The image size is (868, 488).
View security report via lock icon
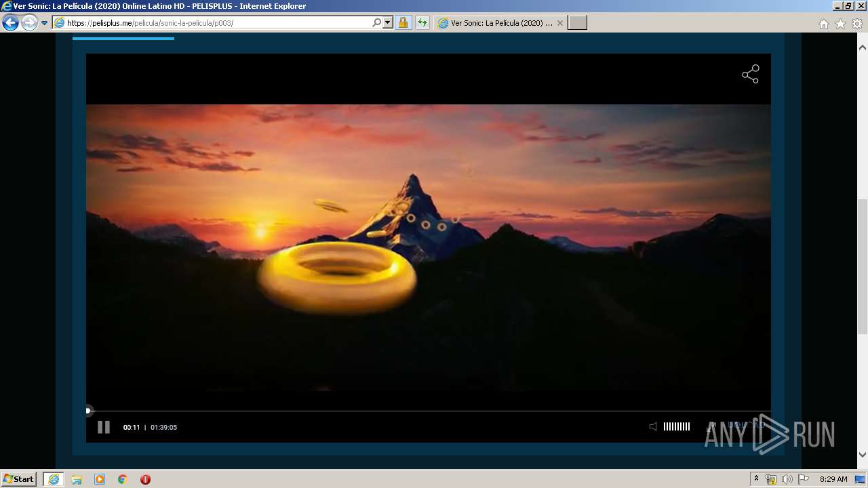coord(403,23)
